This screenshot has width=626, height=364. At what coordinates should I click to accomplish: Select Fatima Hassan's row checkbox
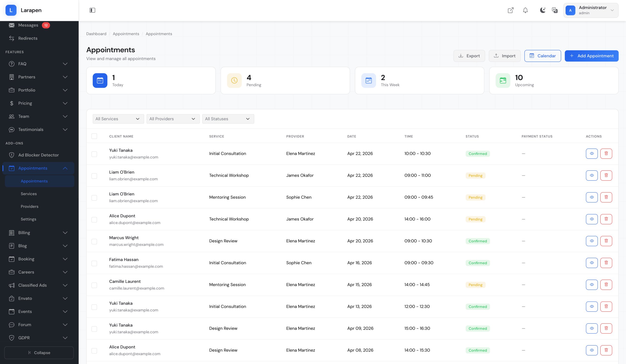coord(94,263)
